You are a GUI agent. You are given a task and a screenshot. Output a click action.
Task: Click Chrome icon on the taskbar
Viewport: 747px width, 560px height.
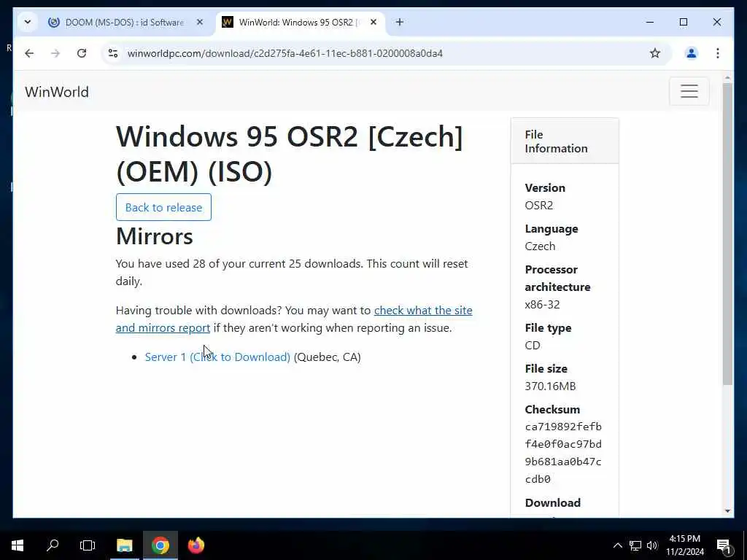160,545
